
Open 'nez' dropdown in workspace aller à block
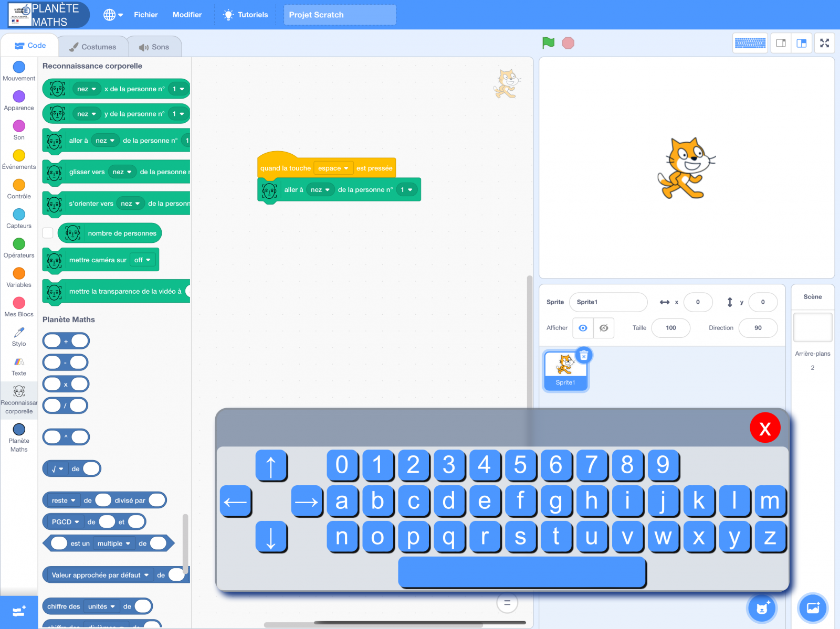click(320, 190)
